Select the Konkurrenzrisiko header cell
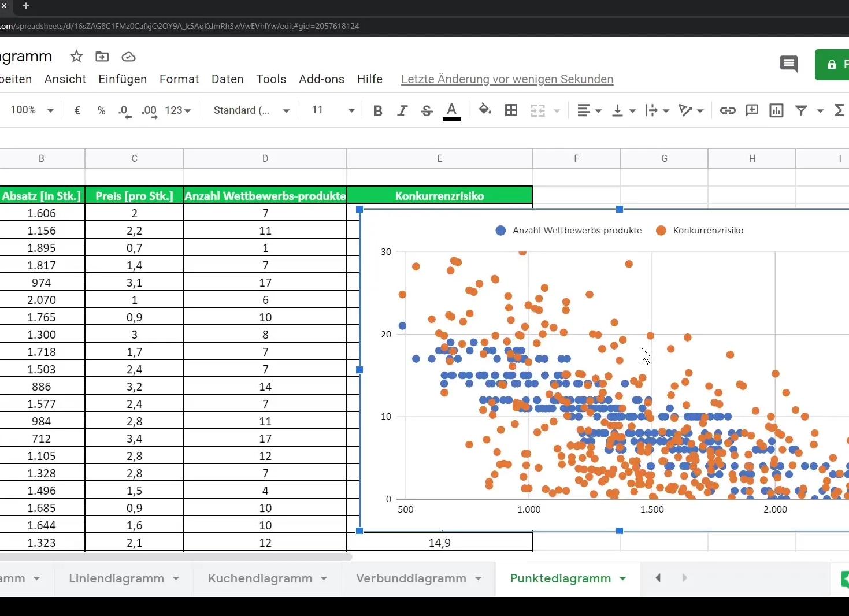 point(439,196)
